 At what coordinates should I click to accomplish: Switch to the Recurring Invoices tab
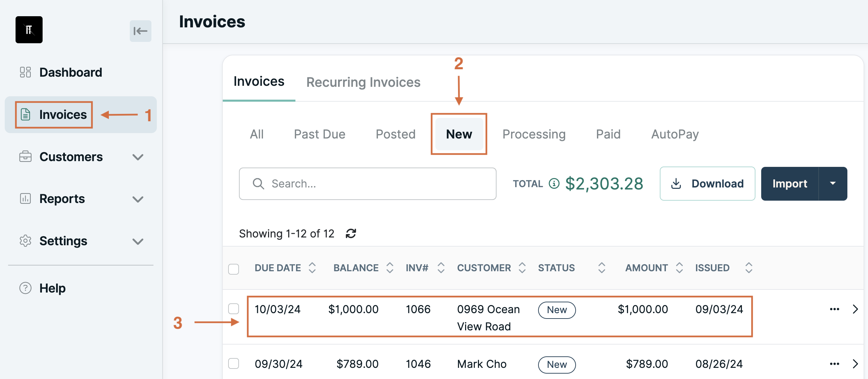(x=363, y=82)
